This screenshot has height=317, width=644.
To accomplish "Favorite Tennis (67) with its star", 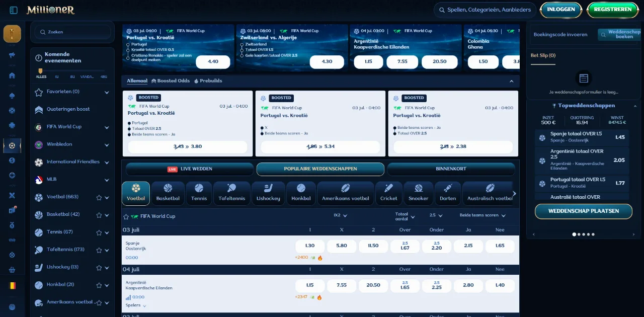I will point(99,232).
